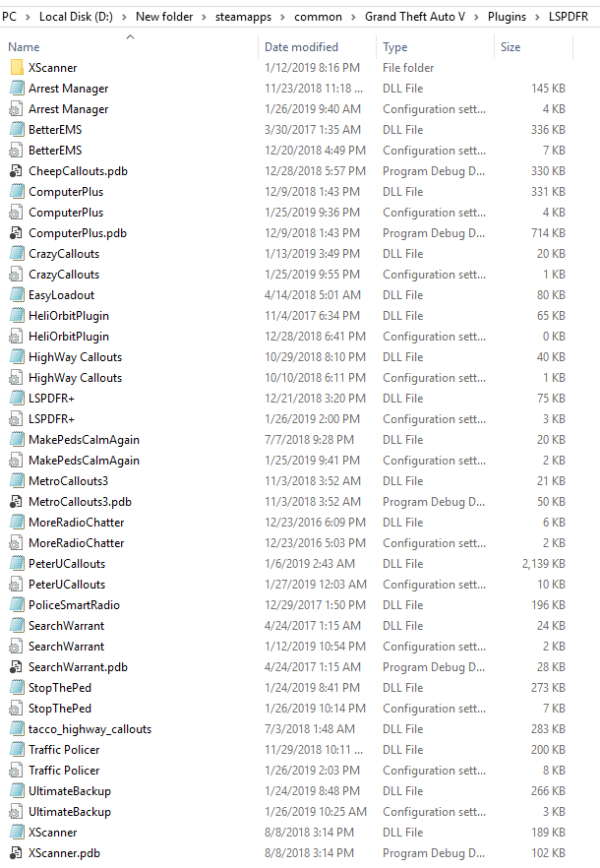
Task: Select the Traffic Policer DLL file name
Action: [64, 750]
